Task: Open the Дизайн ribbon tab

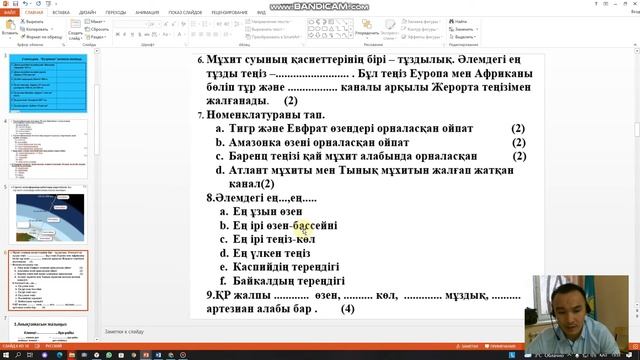Action: pyautogui.click(x=87, y=13)
